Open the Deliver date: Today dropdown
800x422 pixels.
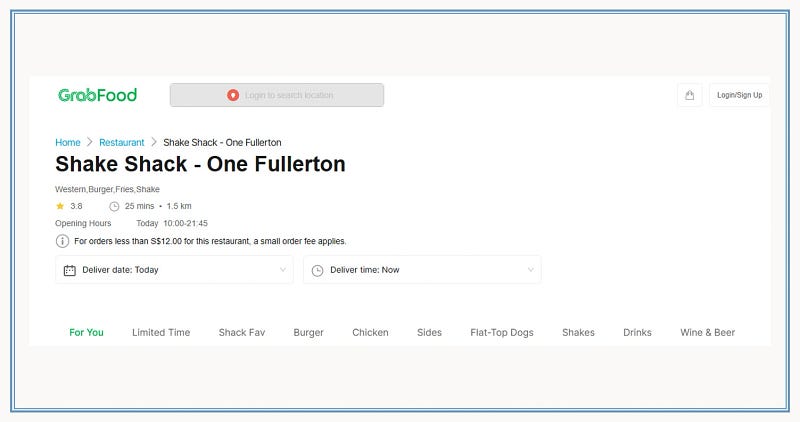[x=174, y=270]
